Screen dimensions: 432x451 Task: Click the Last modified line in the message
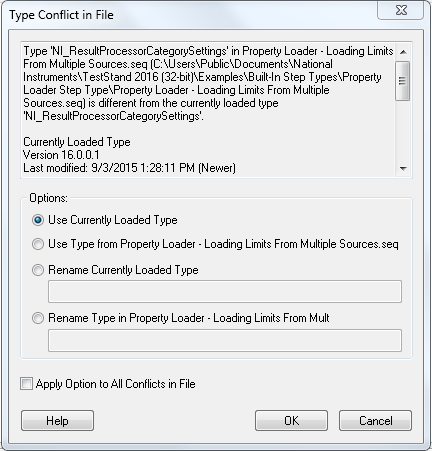(129, 168)
